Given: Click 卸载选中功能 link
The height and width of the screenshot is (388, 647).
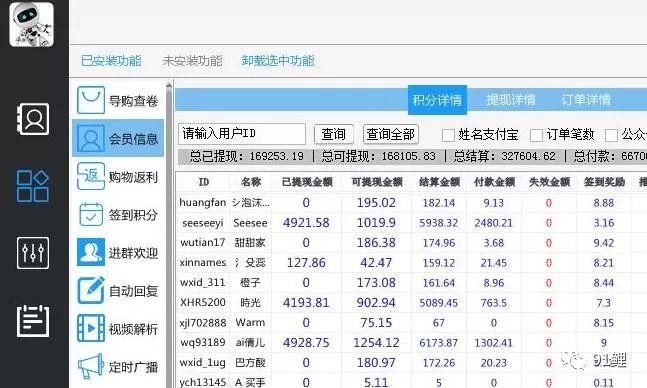Looking at the screenshot, I should [x=278, y=61].
